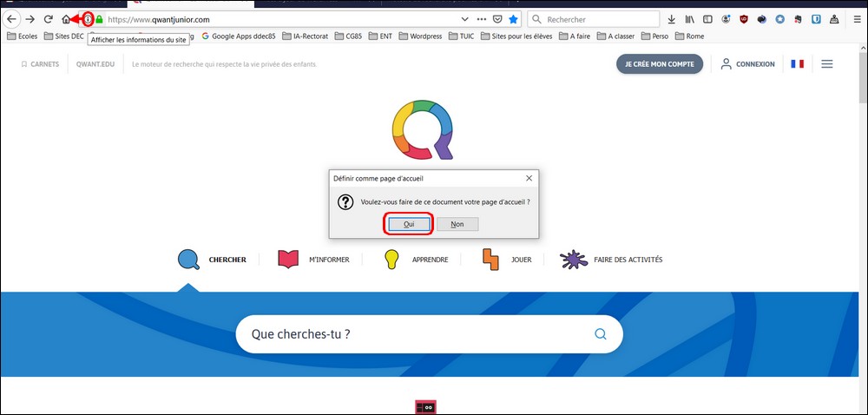Close the Définir comme page d'accueil dialog

pos(529,178)
